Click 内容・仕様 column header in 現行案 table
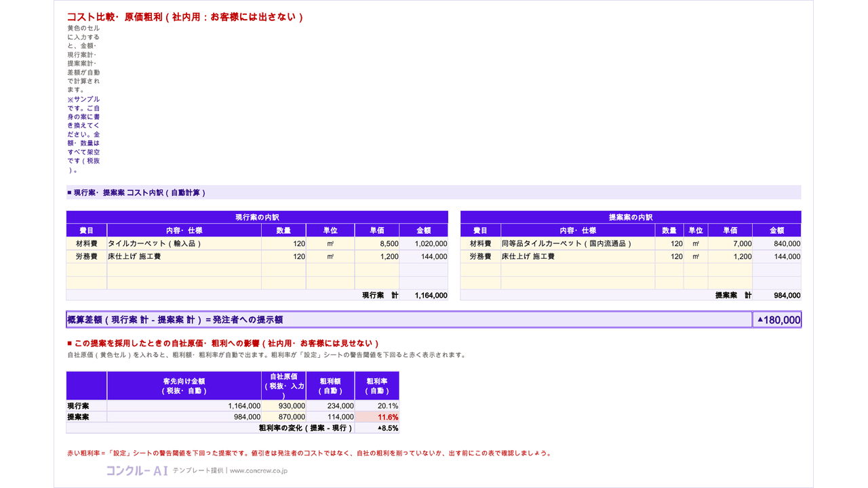The width and height of the screenshot is (868, 488). click(184, 230)
